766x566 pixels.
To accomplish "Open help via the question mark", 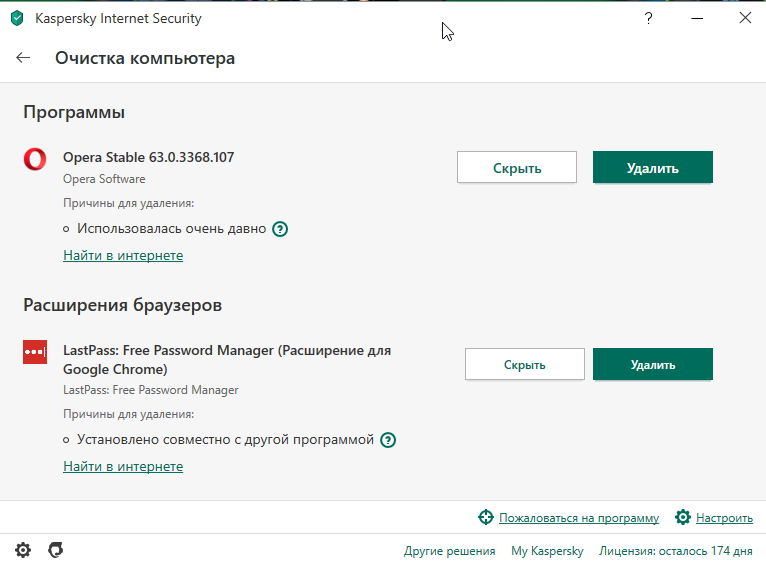I will [648, 19].
